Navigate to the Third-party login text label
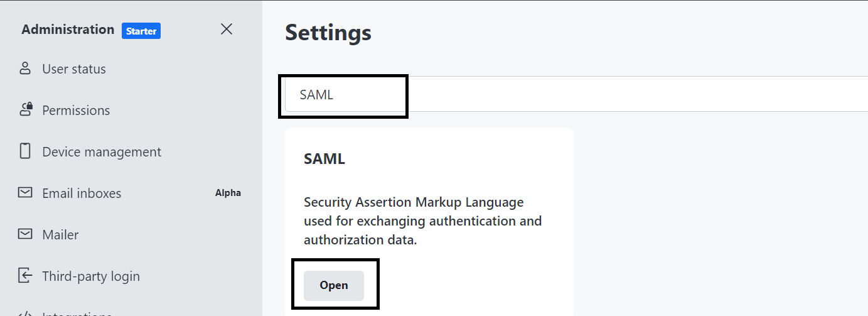 pos(91,276)
